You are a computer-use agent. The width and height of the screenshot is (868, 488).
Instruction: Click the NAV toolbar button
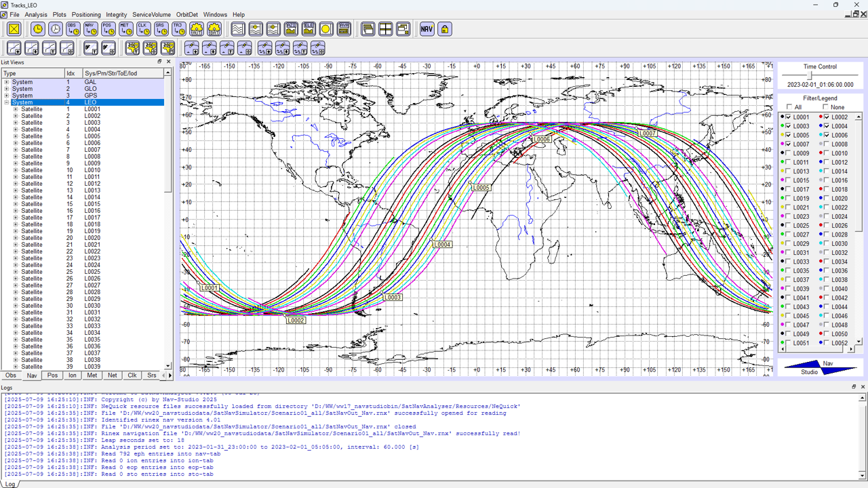(427, 29)
